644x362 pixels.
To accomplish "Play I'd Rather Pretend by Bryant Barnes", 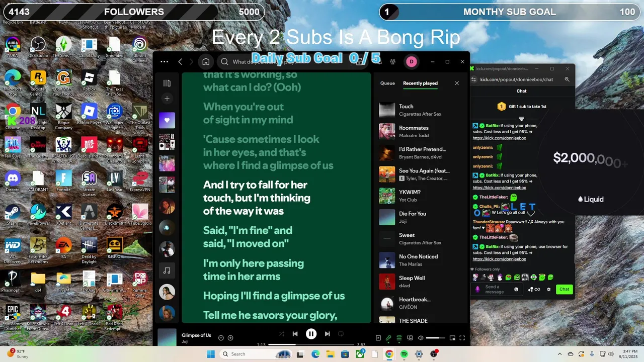I will 422,153.
